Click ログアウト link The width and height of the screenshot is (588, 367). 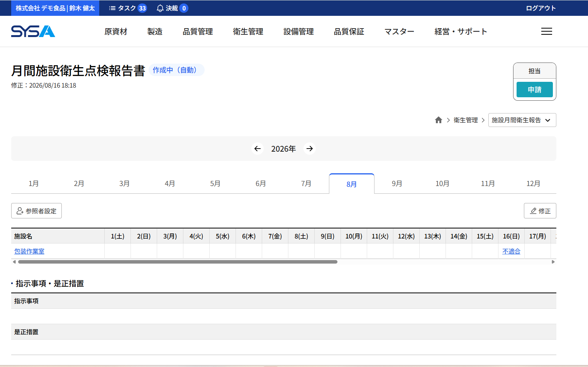pos(541,8)
